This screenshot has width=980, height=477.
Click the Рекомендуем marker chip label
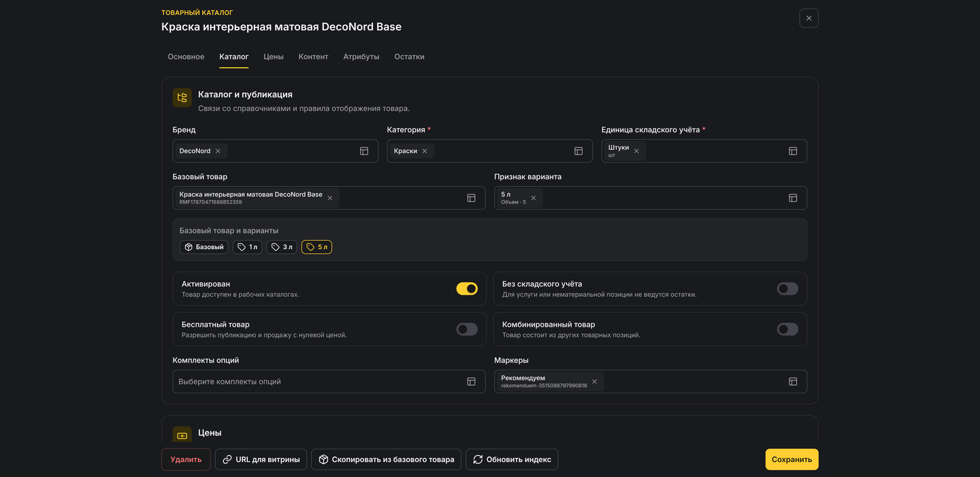click(523, 378)
